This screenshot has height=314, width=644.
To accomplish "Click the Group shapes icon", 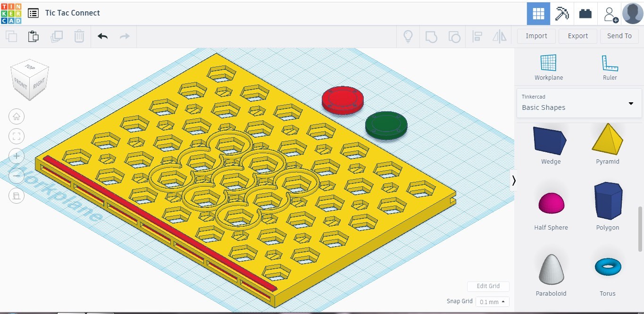I will click(x=431, y=36).
